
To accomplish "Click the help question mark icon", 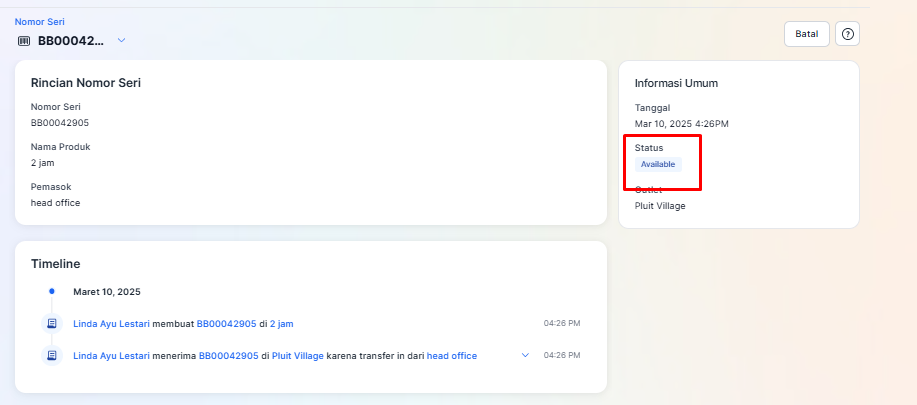I will (847, 34).
